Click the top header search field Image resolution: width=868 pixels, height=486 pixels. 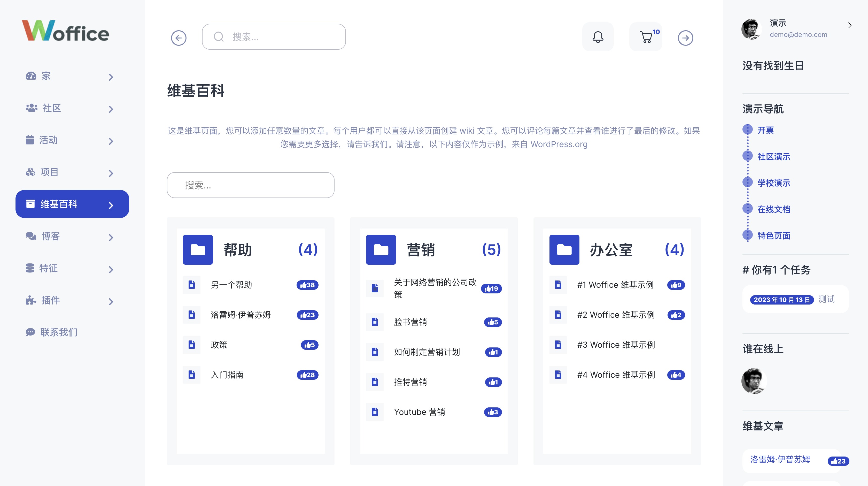(x=274, y=37)
